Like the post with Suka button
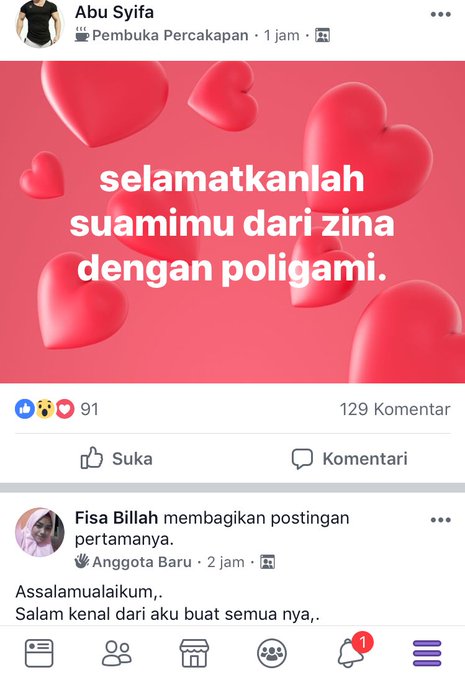Viewport: 465px width, 680px height. pyautogui.click(x=117, y=458)
